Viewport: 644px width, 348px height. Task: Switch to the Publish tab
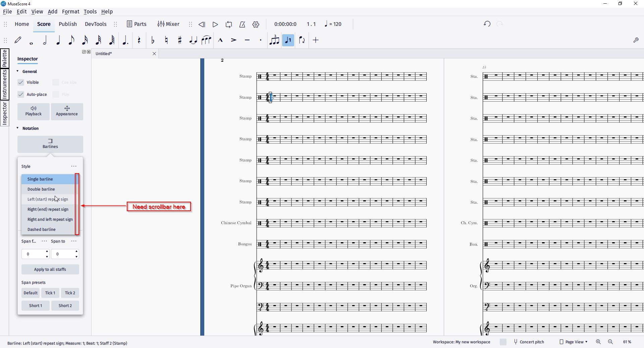pyautogui.click(x=67, y=24)
